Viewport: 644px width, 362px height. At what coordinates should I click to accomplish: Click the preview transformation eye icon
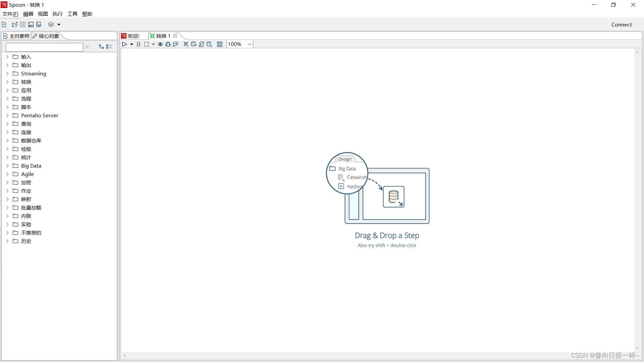pos(160,44)
